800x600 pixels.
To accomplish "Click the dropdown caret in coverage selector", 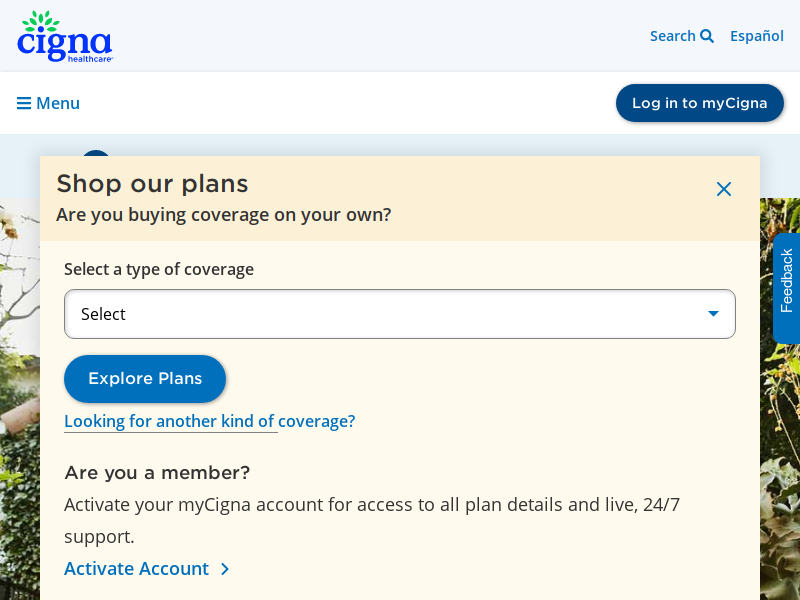I will (x=713, y=314).
